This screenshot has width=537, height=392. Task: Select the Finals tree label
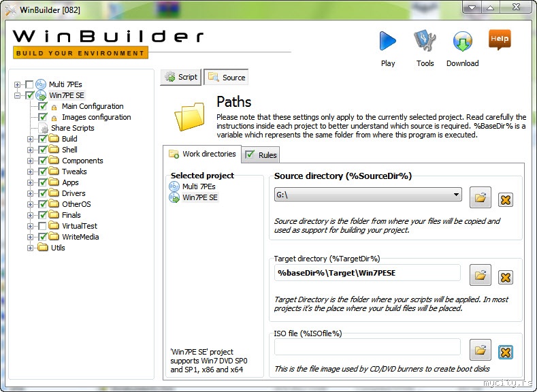(x=71, y=215)
